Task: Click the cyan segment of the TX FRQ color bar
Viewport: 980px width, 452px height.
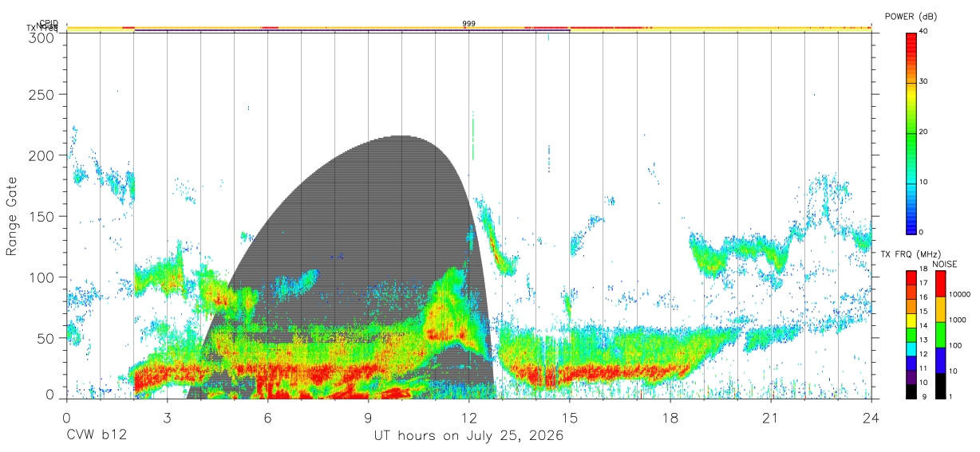Action: pos(911,348)
